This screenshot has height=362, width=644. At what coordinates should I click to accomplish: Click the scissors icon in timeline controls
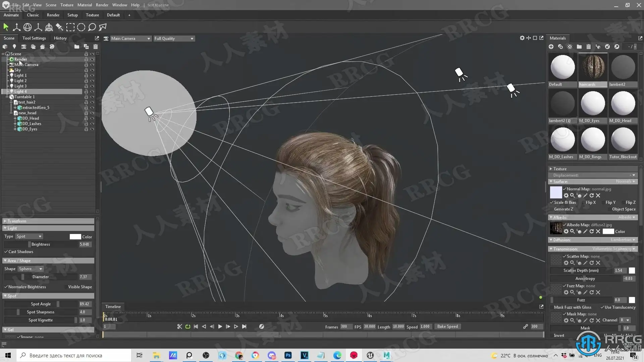click(179, 326)
